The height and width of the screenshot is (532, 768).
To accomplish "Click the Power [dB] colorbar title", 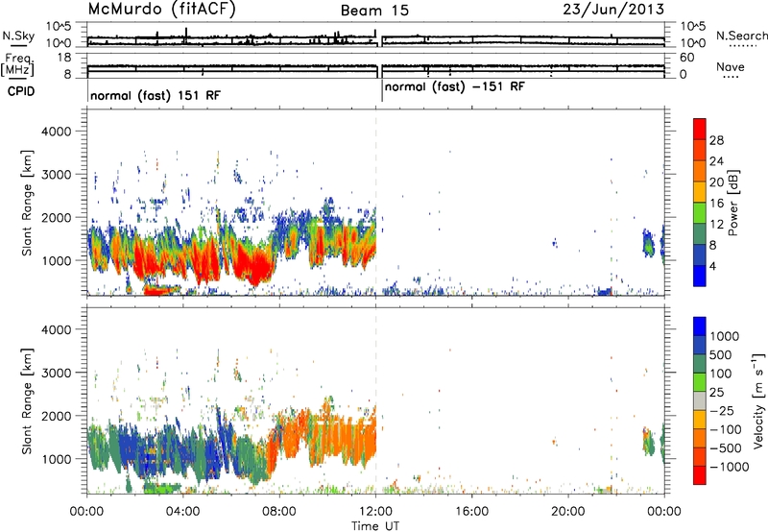I will tap(733, 203).
